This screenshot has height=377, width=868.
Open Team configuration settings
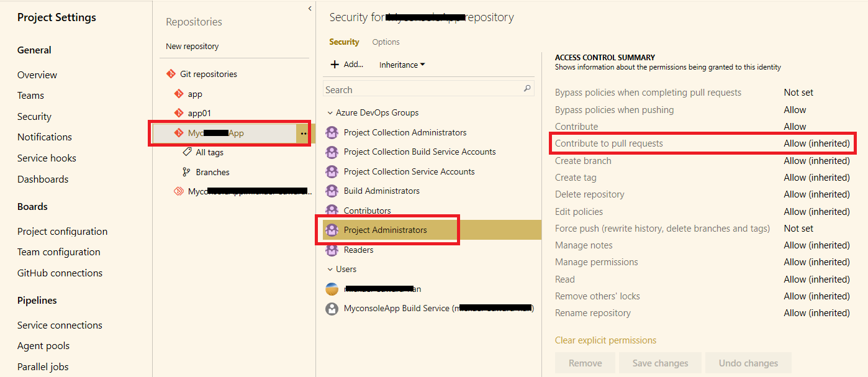click(x=59, y=252)
